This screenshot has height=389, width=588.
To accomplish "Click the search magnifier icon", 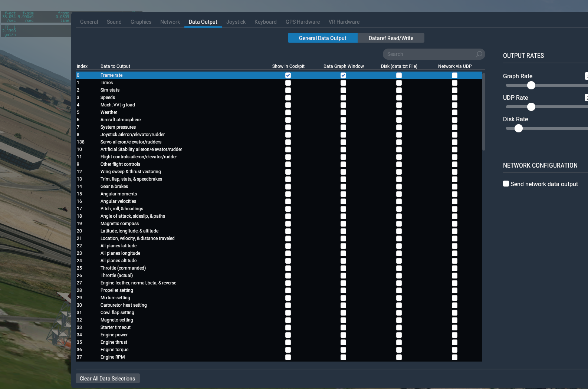I will tap(479, 54).
